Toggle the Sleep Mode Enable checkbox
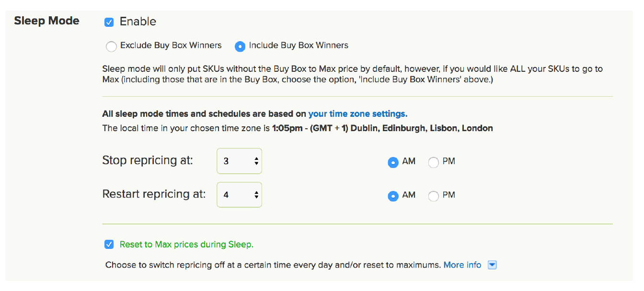Screen dimensions: 644x291 click(109, 22)
